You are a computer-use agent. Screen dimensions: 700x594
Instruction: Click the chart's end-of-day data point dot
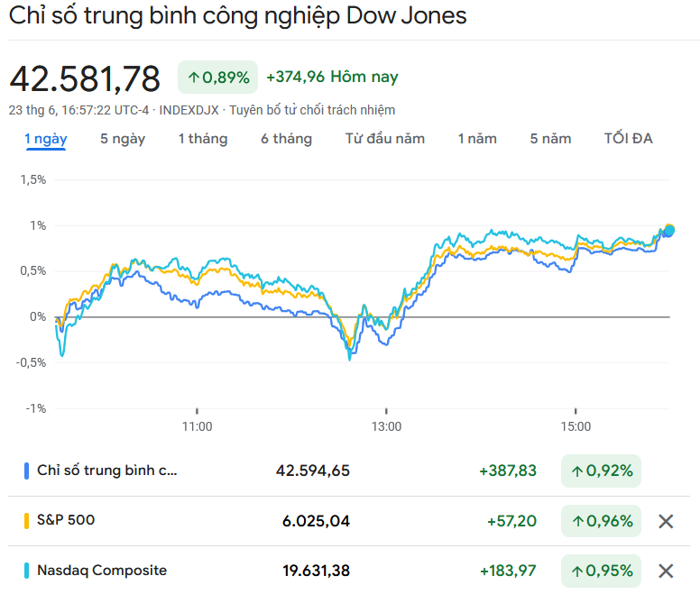point(668,230)
